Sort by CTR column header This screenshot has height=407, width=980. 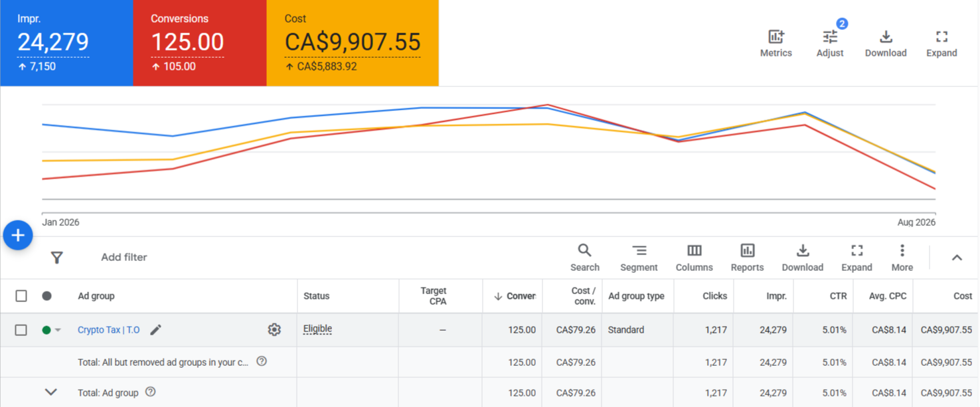pos(839,296)
